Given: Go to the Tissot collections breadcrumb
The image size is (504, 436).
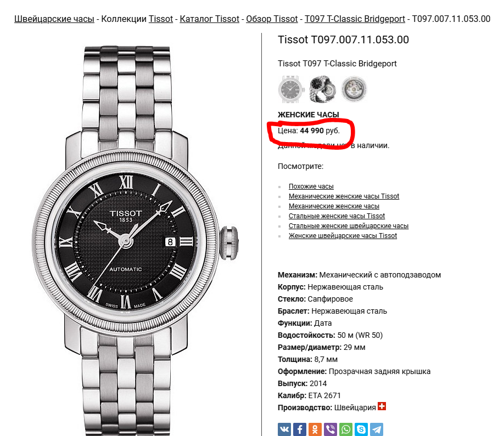Looking at the screenshot, I should (x=161, y=19).
